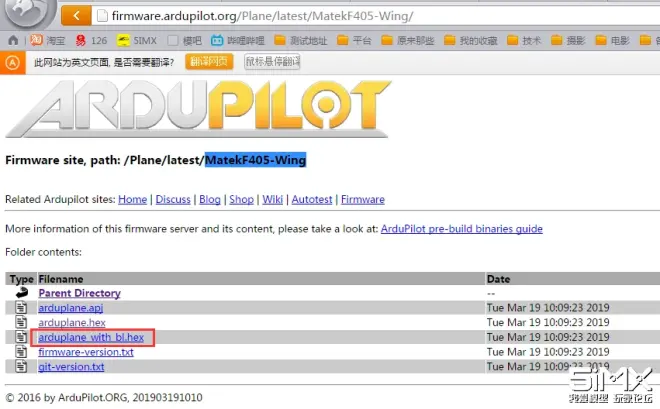
Task: Click the date of firmware-version.txt row
Action: tap(548, 352)
